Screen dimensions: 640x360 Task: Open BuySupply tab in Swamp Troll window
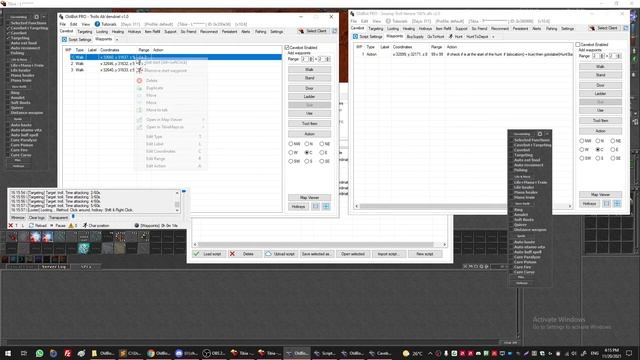click(415, 37)
